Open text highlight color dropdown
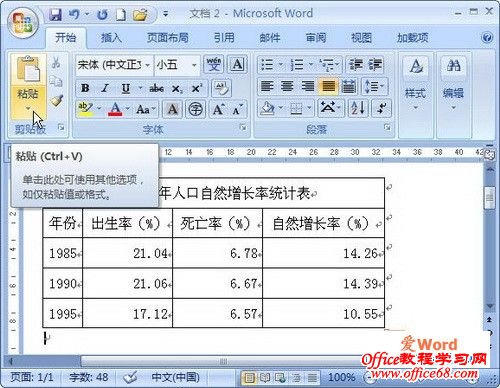This screenshot has width=500, height=388. coord(99,109)
